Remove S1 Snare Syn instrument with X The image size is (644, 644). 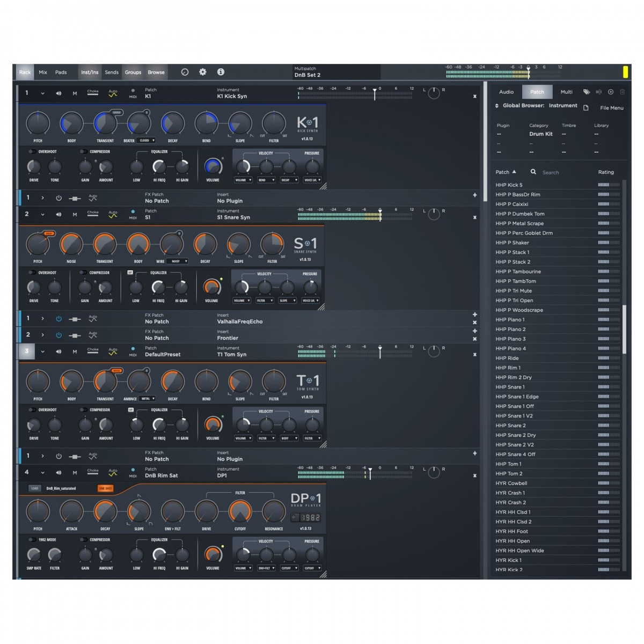(475, 217)
